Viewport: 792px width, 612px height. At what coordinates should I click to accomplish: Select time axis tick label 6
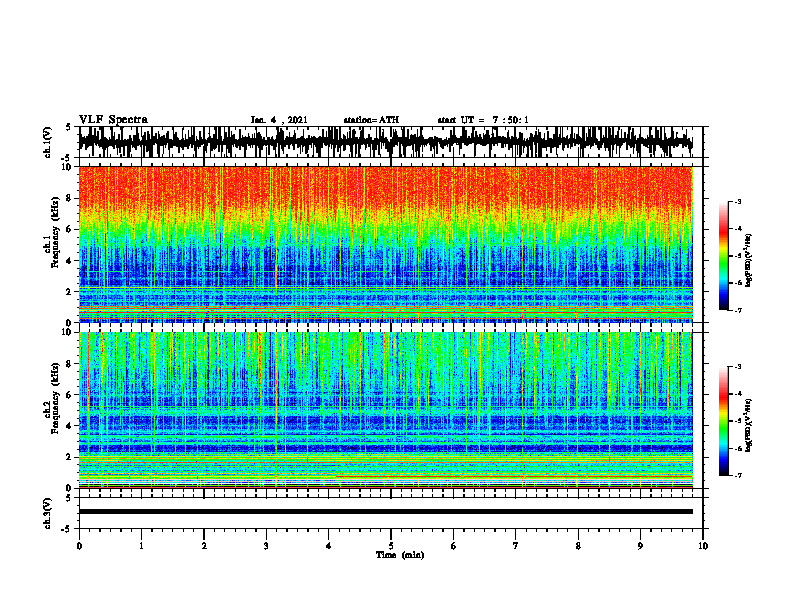(x=454, y=546)
